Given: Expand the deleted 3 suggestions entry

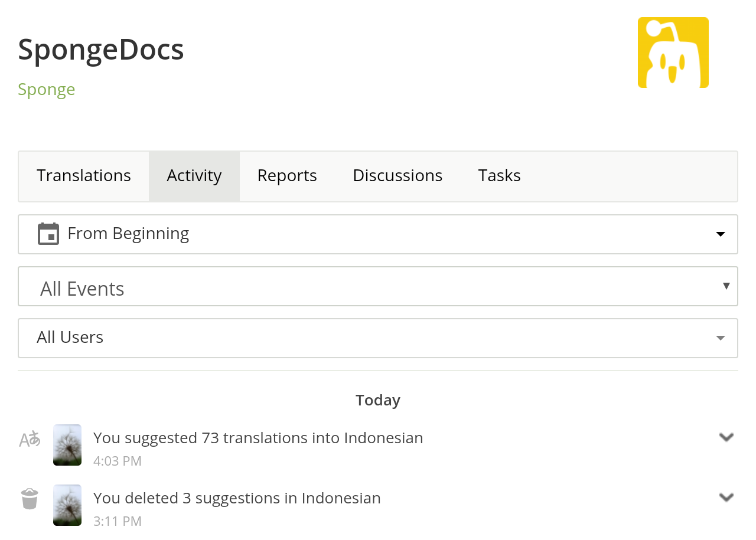Looking at the screenshot, I should tap(726, 498).
